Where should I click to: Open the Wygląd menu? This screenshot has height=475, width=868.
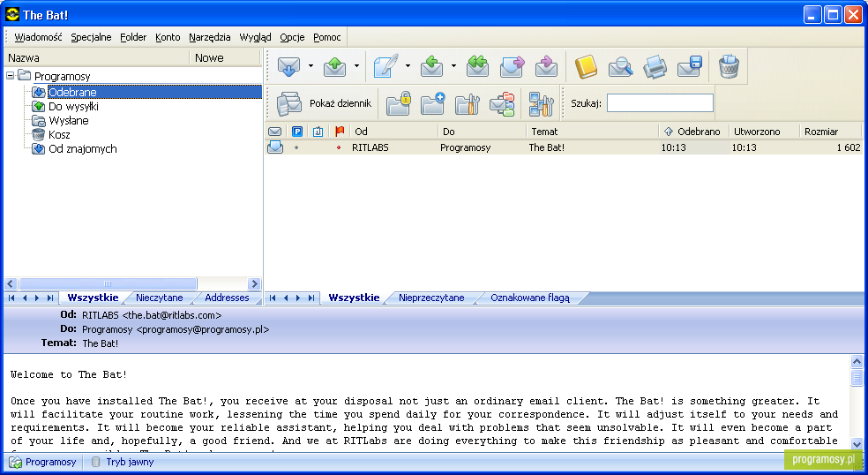pyautogui.click(x=255, y=37)
